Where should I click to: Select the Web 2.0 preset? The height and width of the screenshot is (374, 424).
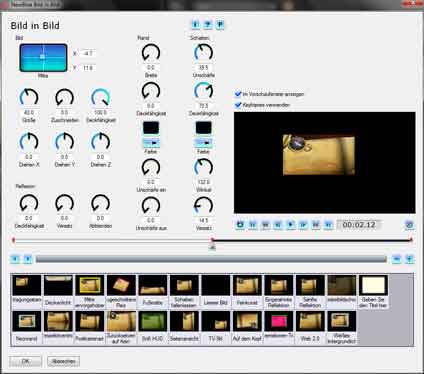310,321
